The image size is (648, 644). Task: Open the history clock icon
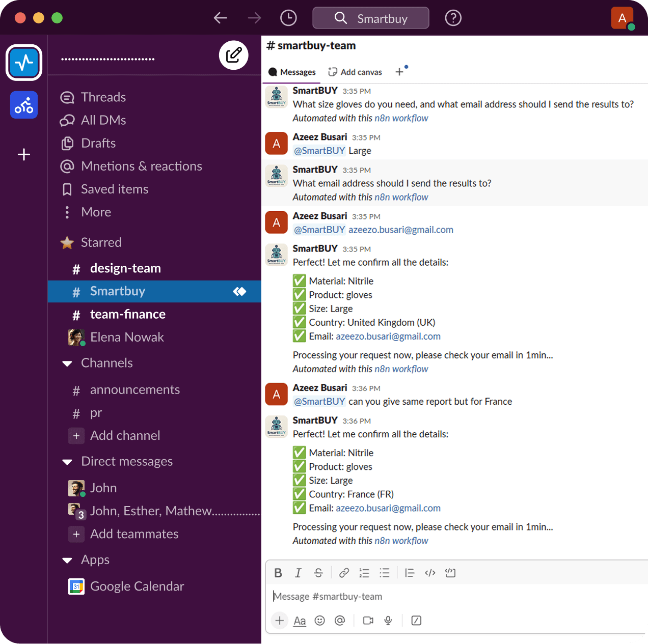coord(288,18)
